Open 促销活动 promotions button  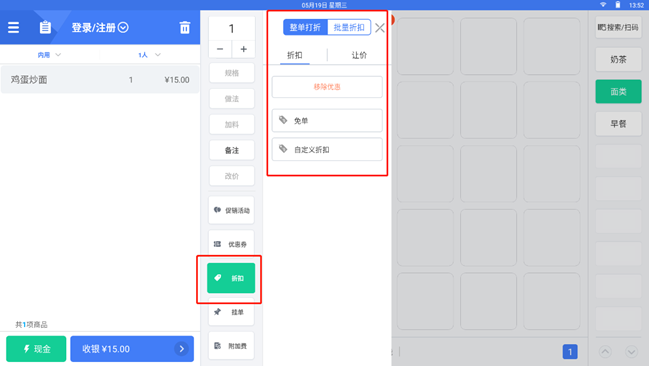point(231,210)
